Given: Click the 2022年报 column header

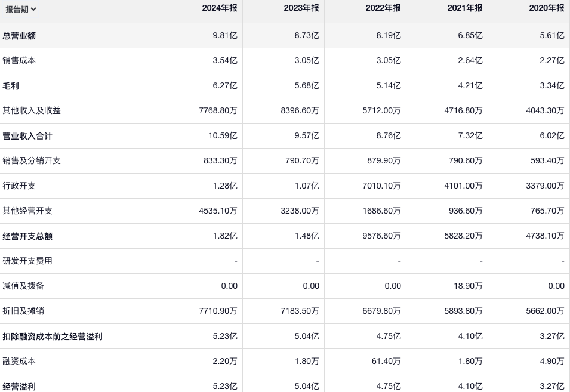Looking at the screenshot, I should pos(383,8).
